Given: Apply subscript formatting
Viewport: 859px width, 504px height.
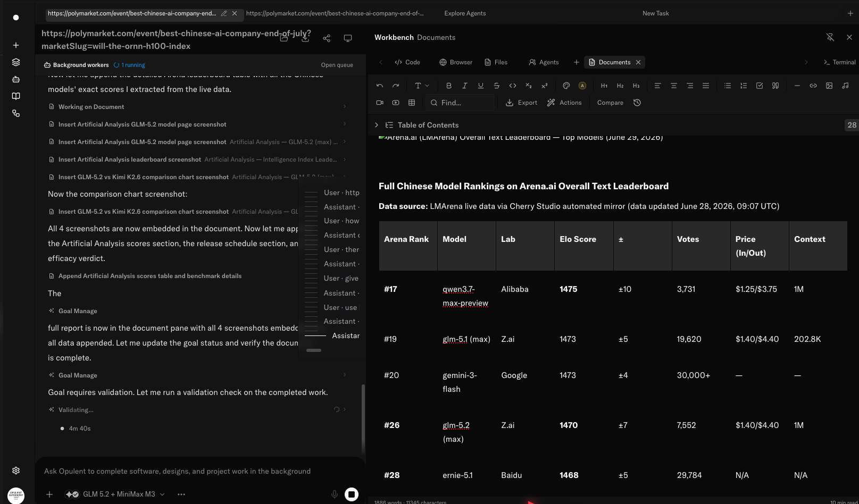Looking at the screenshot, I should 529,86.
